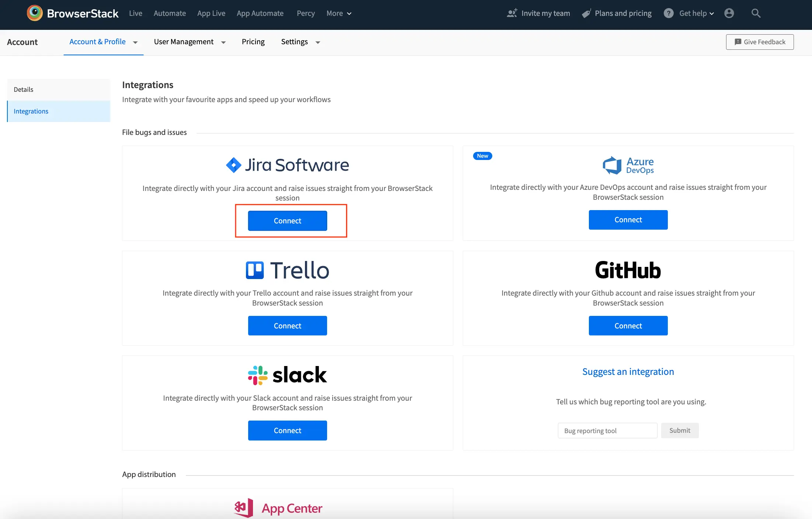This screenshot has width=812, height=519.
Task: Click the Bug reporting tool input field
Action: point(607,431)
